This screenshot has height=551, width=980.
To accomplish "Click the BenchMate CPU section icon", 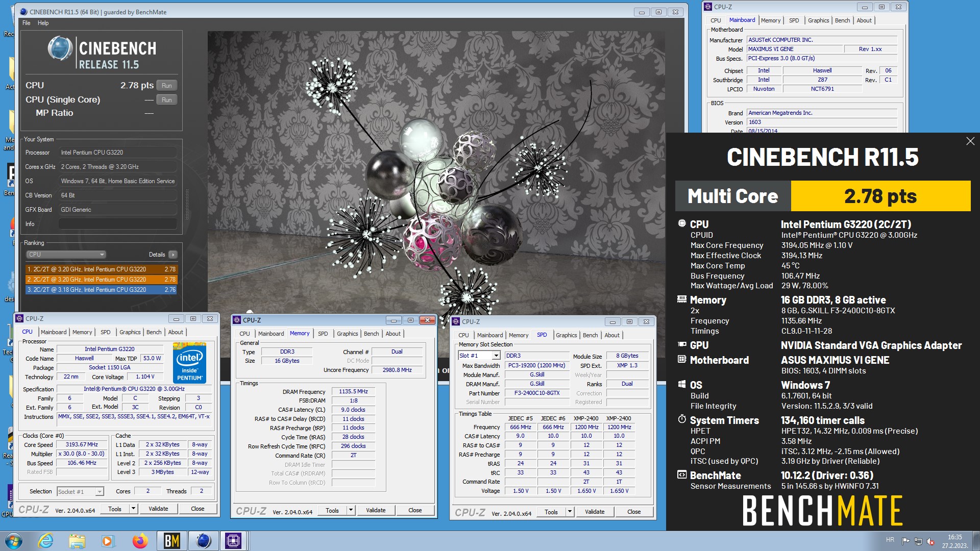I will coord(682,223).
